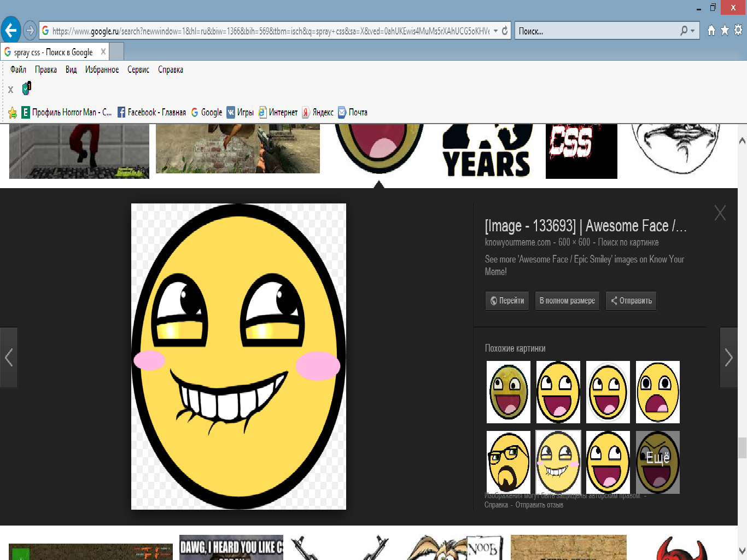This screenshot has height=560, width=747.
Task: Open the address bar dropdown arrow
Action: [x=495, y=31]
